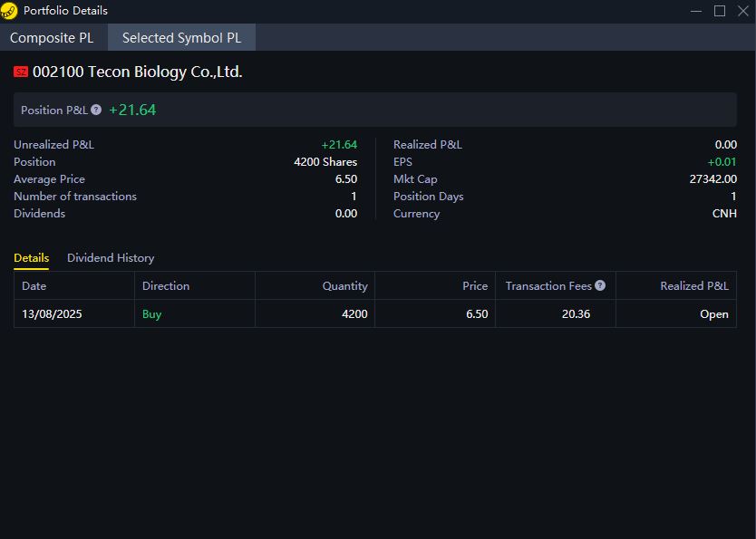Click the Position P&L help question-mark icon

(x=96, y=110)
